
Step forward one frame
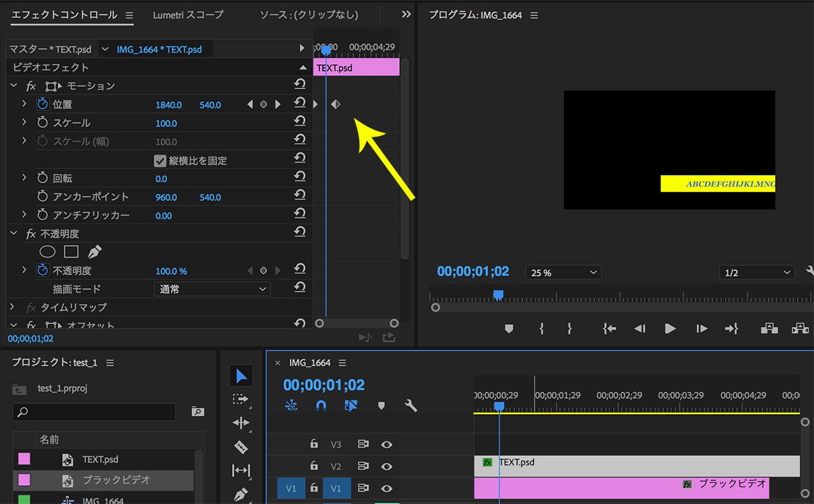click(x=702, y=329)
